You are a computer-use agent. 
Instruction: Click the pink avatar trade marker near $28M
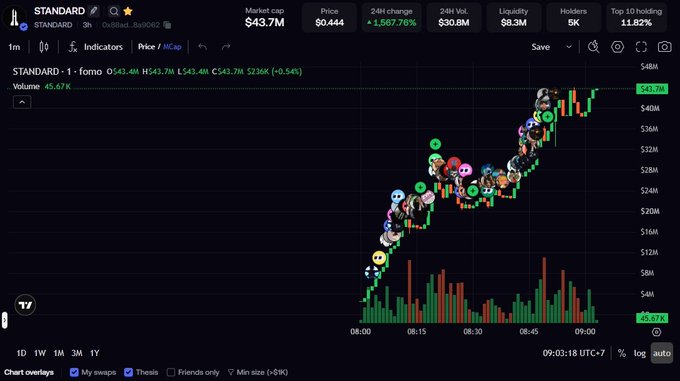point(465,170)
